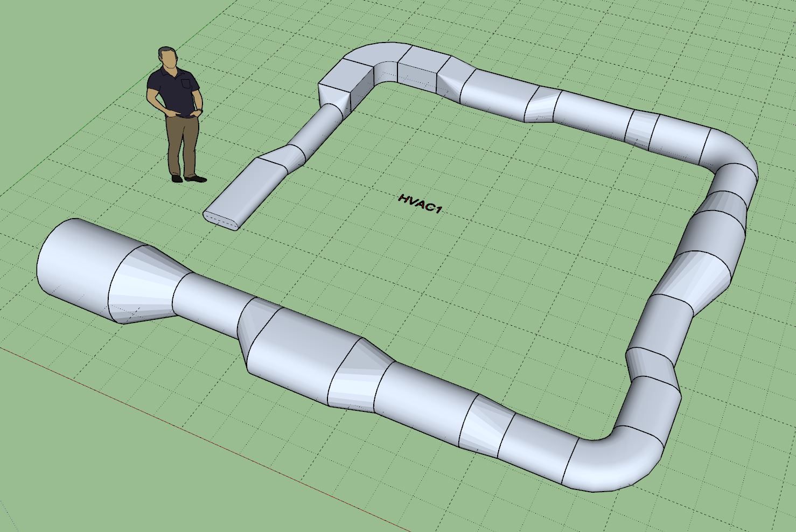Click the man's shirt pocket
Viewport: 796px width, 532px height.
[x=186, y=83]
